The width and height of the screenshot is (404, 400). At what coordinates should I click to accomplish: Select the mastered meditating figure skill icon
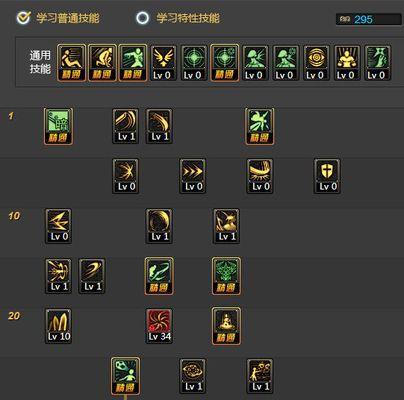226,326
